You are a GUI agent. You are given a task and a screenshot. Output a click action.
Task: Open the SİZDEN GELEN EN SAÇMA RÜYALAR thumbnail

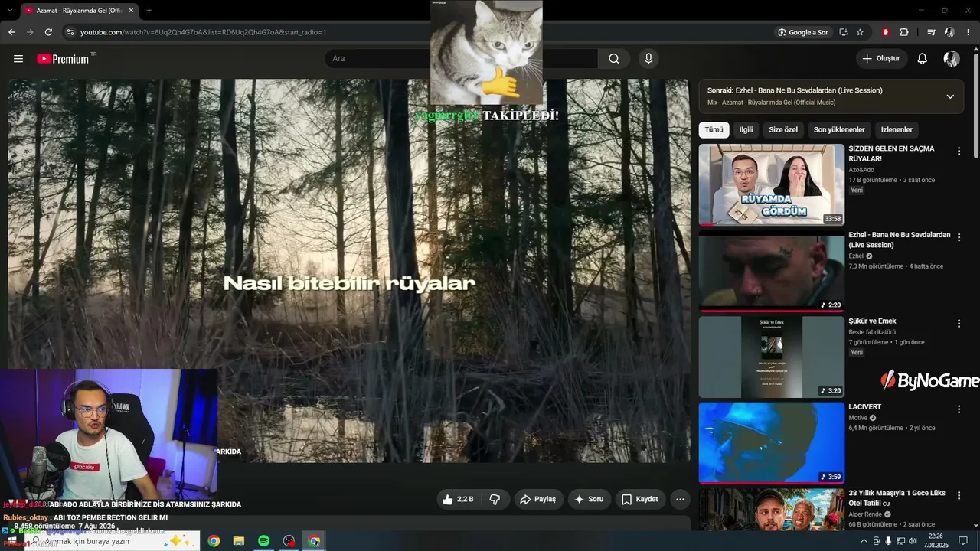pyautogui.click(x=772, y=184)
